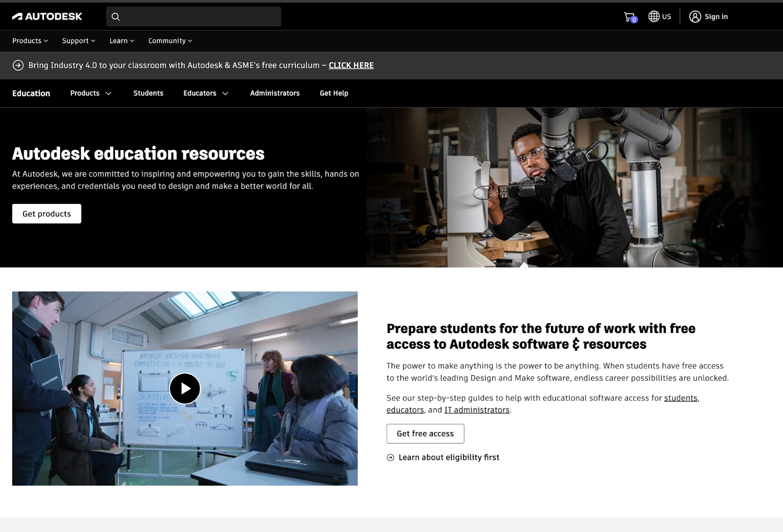783x532 pixels.
Task: Click arrow icon beside eligibility link
Action: click(x=391, y=458)
